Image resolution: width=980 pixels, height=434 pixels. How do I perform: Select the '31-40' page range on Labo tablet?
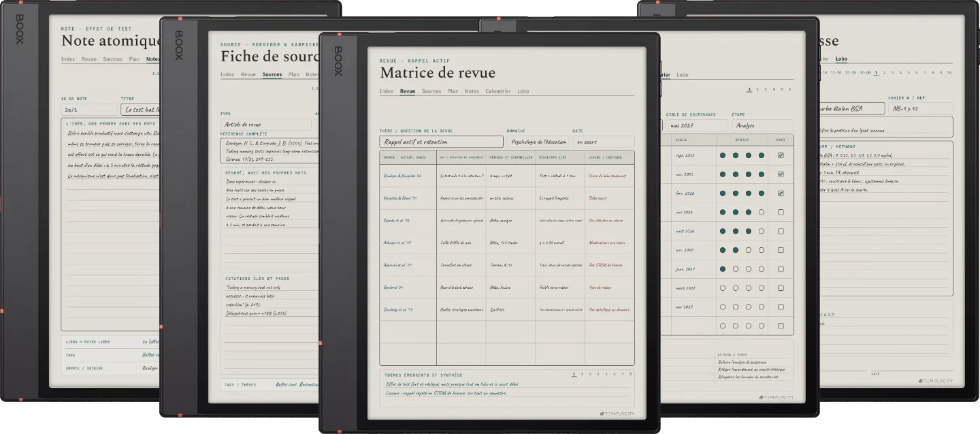[865, 72]
